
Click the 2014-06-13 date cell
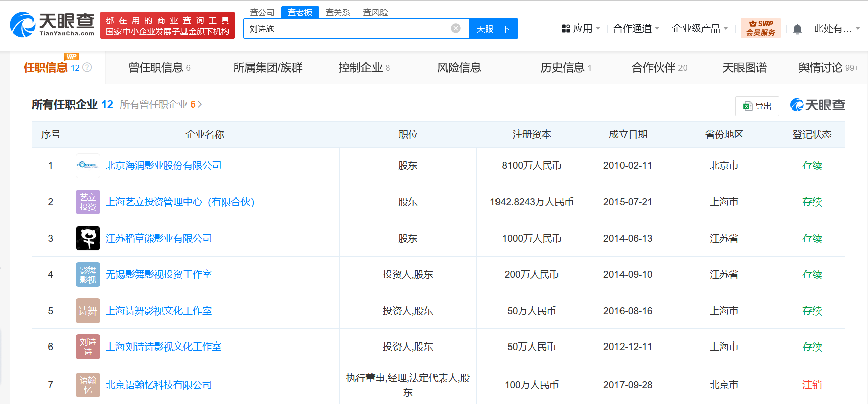pyautogui.click(x=628, y=238)
